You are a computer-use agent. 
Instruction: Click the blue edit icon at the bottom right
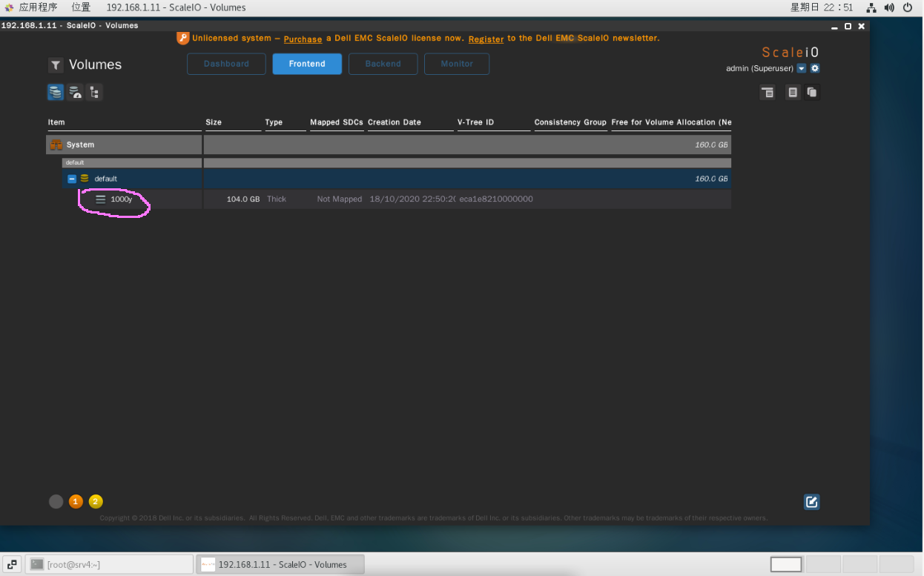[x=812, y=502]
